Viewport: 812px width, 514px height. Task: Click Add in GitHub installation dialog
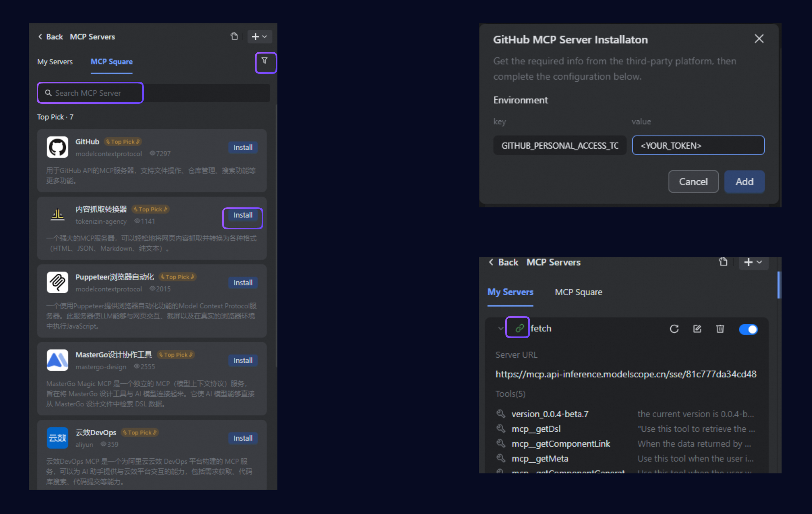pyautogui.click(x=744, y=182)
